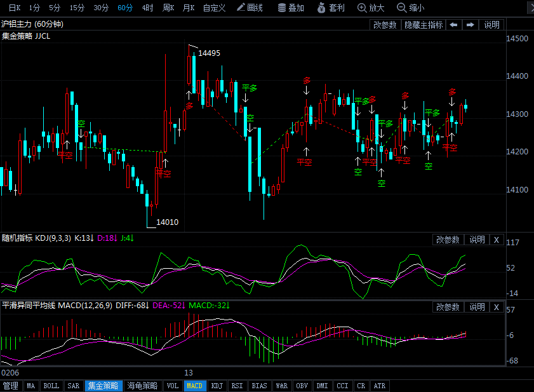This screenshot has width=534, height=392.
Task: Open 说明 in the MACD panel
Action: (x=477, y=307)
